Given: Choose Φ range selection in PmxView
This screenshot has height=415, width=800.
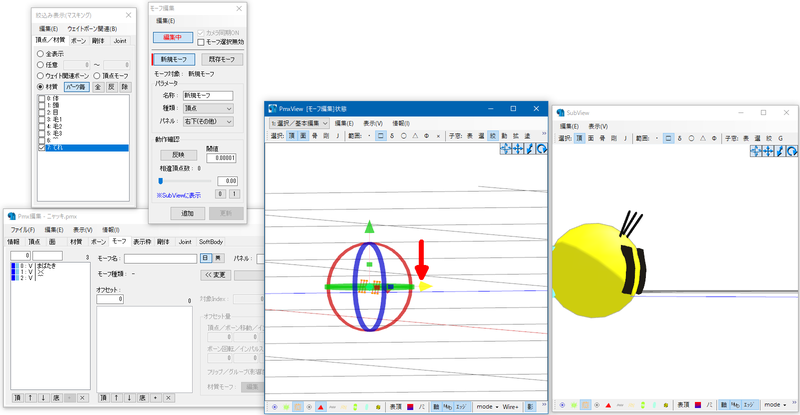Looking at the screenshot, I should 427,136.
